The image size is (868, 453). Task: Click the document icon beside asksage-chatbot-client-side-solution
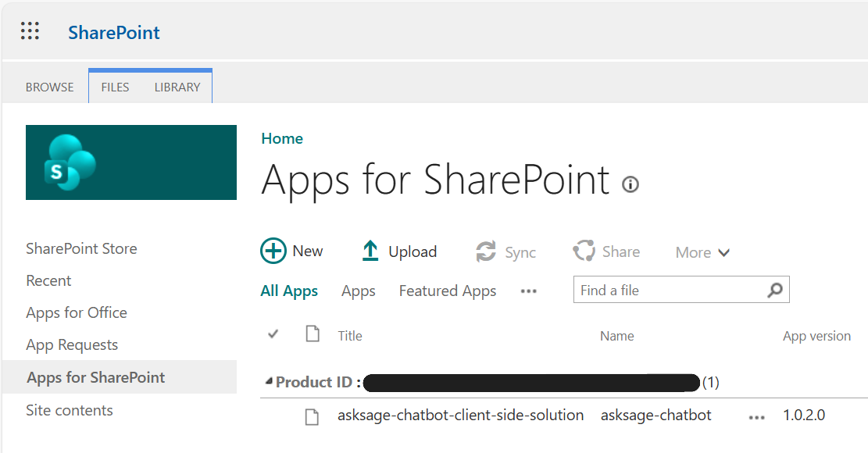point(313,416)
